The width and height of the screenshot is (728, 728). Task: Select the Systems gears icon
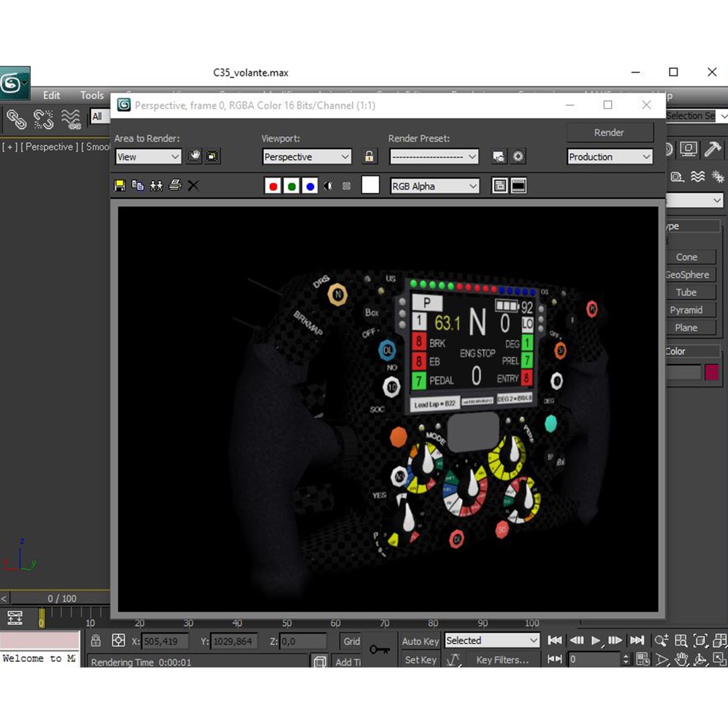pos(718,177)
